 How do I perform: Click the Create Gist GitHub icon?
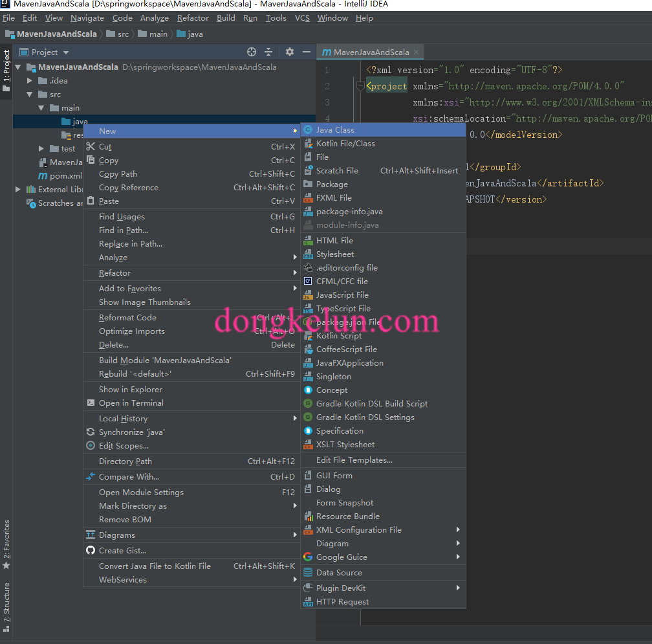[x=91, y=550]
